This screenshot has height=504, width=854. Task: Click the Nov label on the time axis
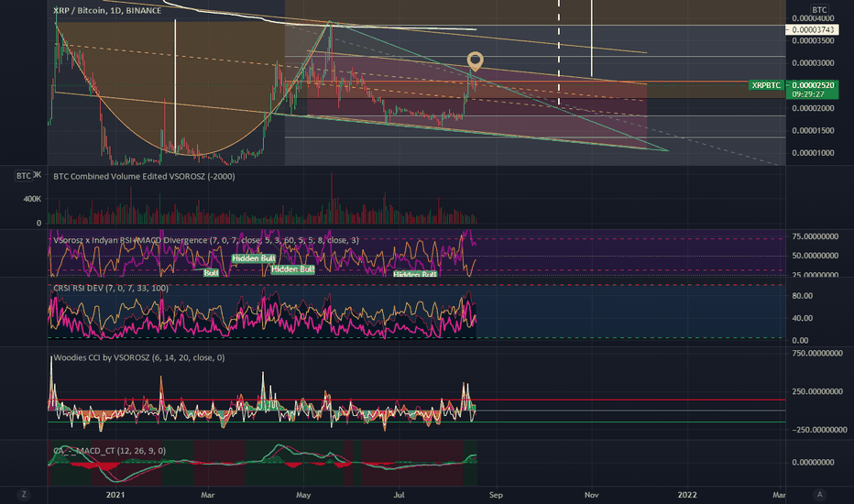click(x=592, y=495)
